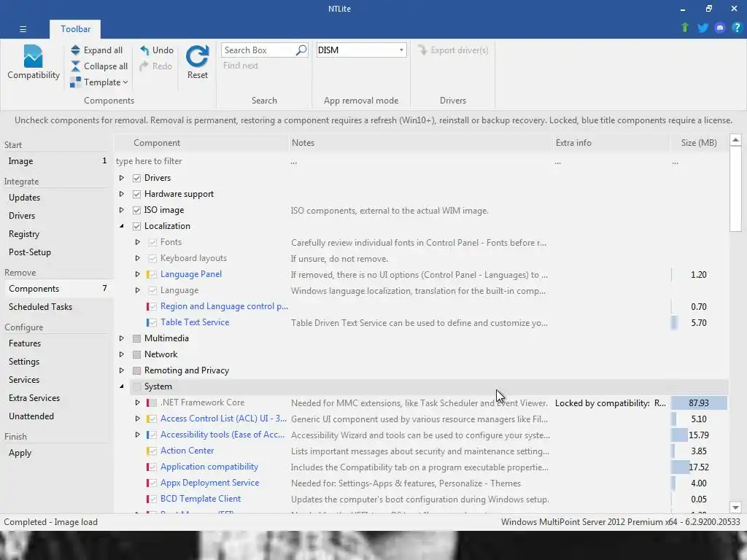The image size is (747, 560).
Task: Expand the Hardware support node
Action: tap(122, 194)
